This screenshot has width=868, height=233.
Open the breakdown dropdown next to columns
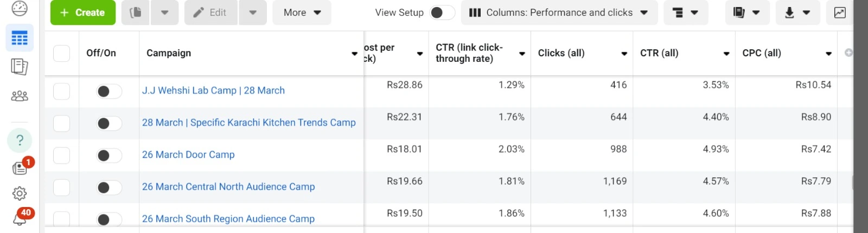tap(685, 12)
